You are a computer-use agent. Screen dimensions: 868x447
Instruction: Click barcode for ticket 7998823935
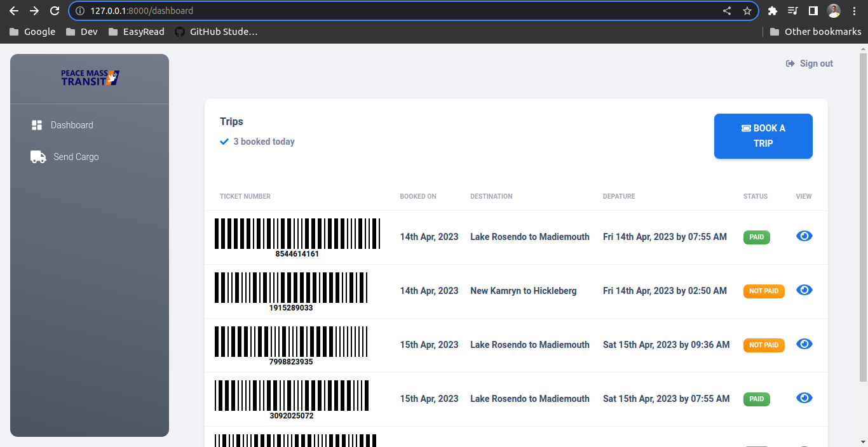click(291, 342)
